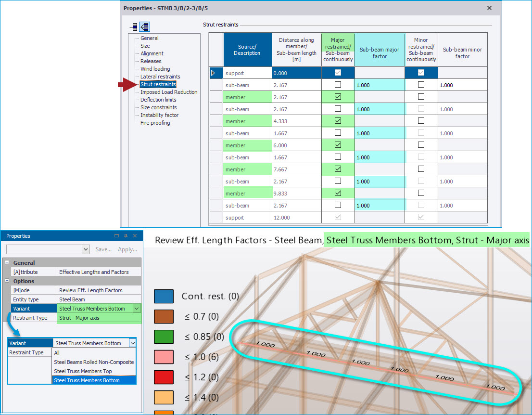Open the Fire proofing settings page
Image resolution: width=532 pixels, height=415 pixels.
156,123
